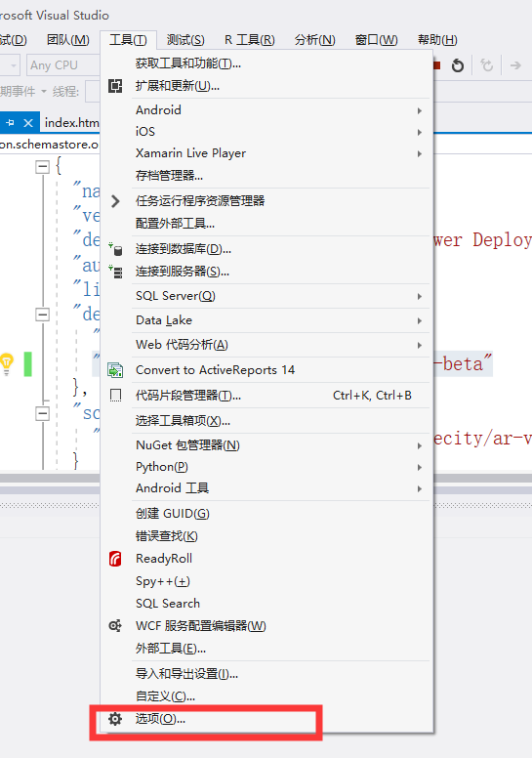This screenshot has height=758, width=532.
Task: Click the Connect to Database (连接到数据库) icon
Action: (115, 249)
